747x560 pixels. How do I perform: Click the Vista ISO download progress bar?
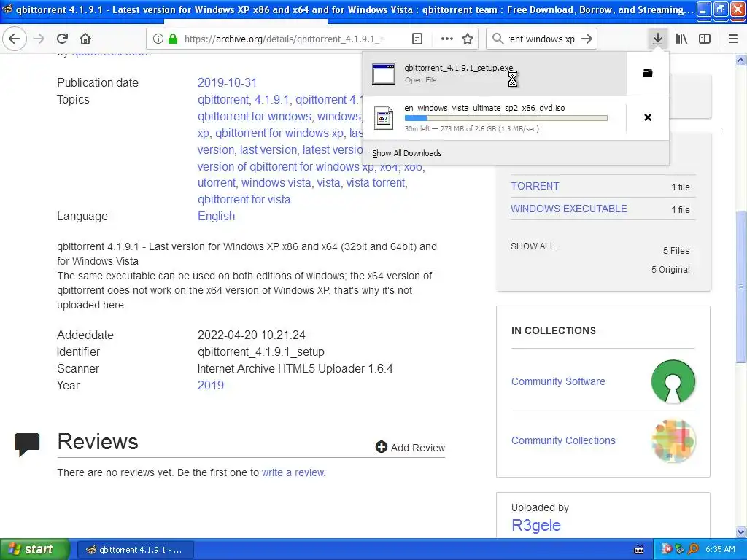(x=506, y=118)
